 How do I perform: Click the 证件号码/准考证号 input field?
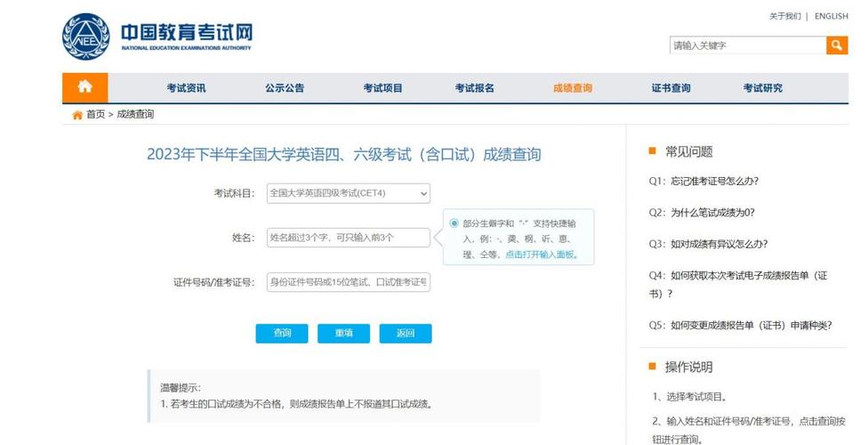(348, 282)
